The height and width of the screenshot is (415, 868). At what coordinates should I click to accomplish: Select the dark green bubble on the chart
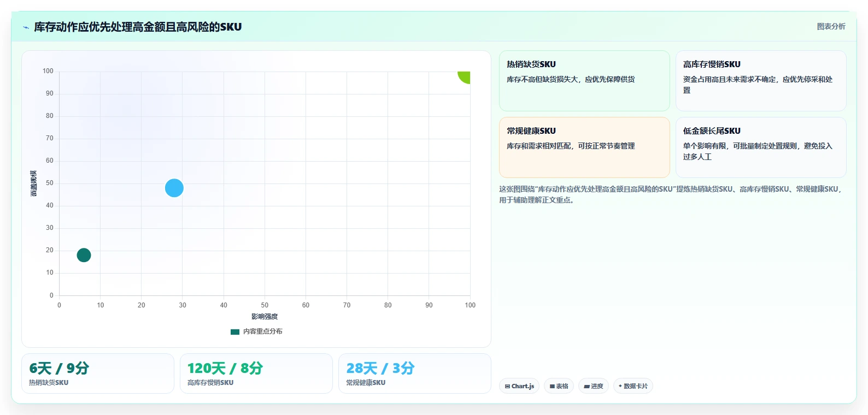(x=84, y=255)
